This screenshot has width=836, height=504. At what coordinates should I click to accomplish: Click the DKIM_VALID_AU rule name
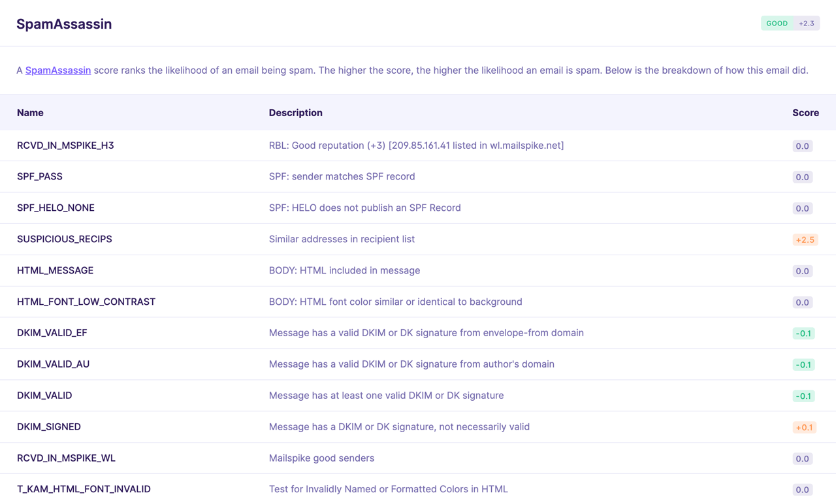pyautogui.click(x=53, y=364)
